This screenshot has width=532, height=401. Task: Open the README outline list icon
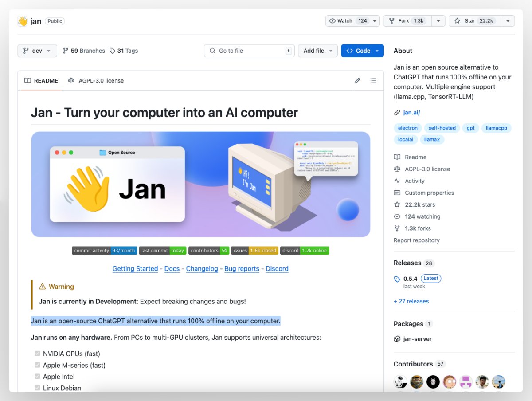click(373, 81)
